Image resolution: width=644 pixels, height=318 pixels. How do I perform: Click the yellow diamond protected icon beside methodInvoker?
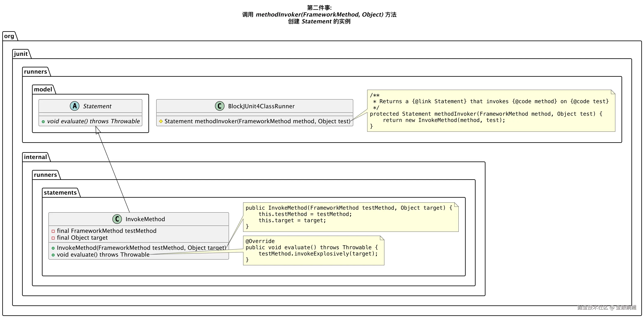click(x=161, y=121)
